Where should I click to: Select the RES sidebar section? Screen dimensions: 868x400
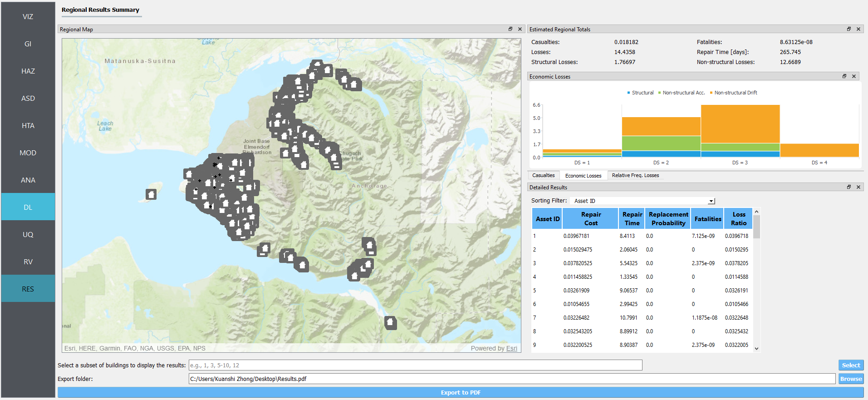coord(28,289)
